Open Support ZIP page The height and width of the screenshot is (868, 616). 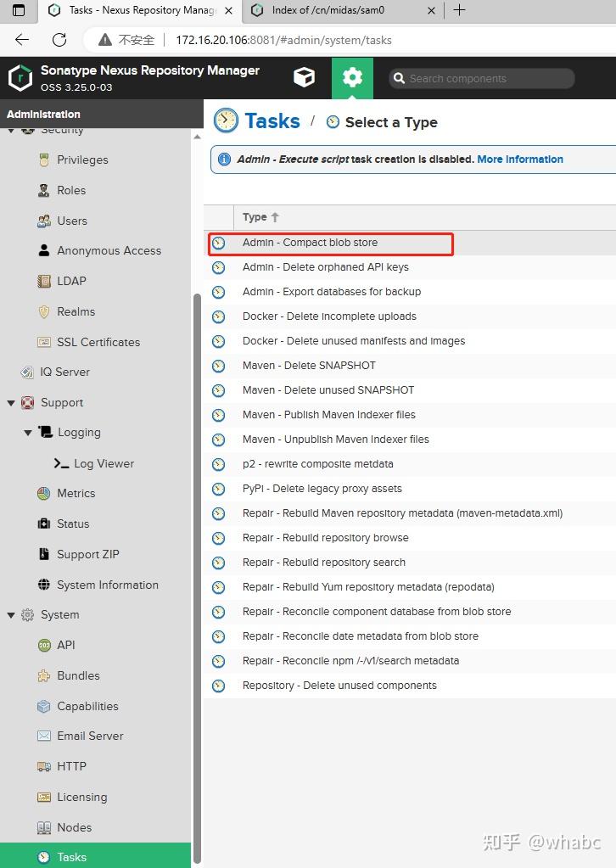coord(88,554)
